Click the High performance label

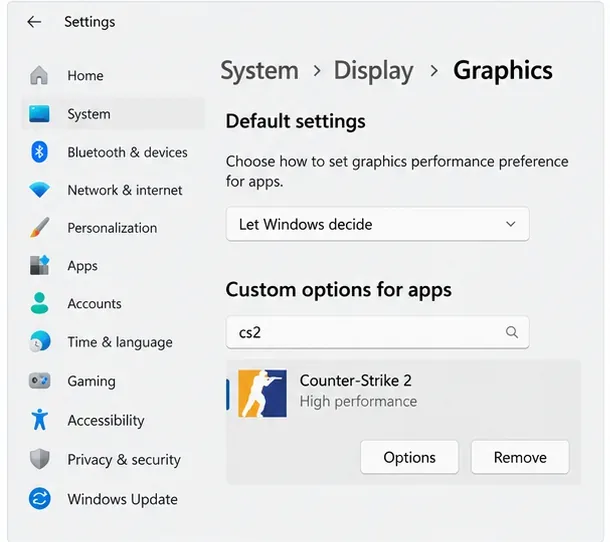358,401
